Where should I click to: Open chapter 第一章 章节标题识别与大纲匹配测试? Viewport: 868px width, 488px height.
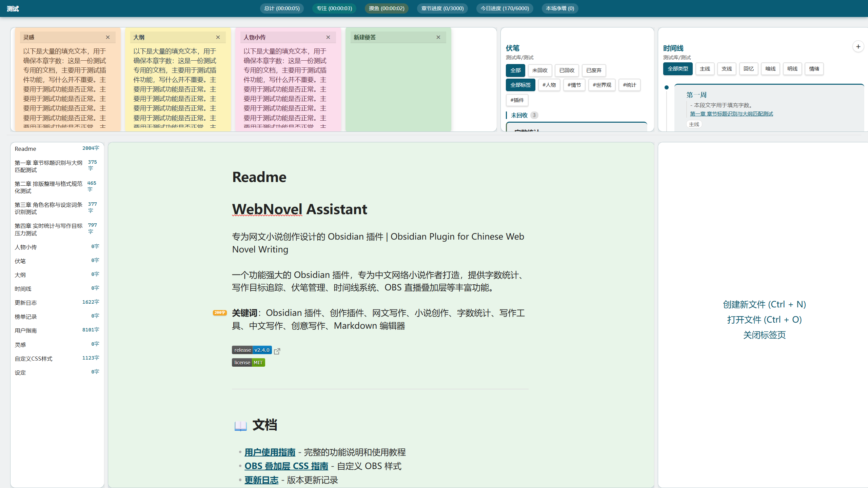pos(57,166)
